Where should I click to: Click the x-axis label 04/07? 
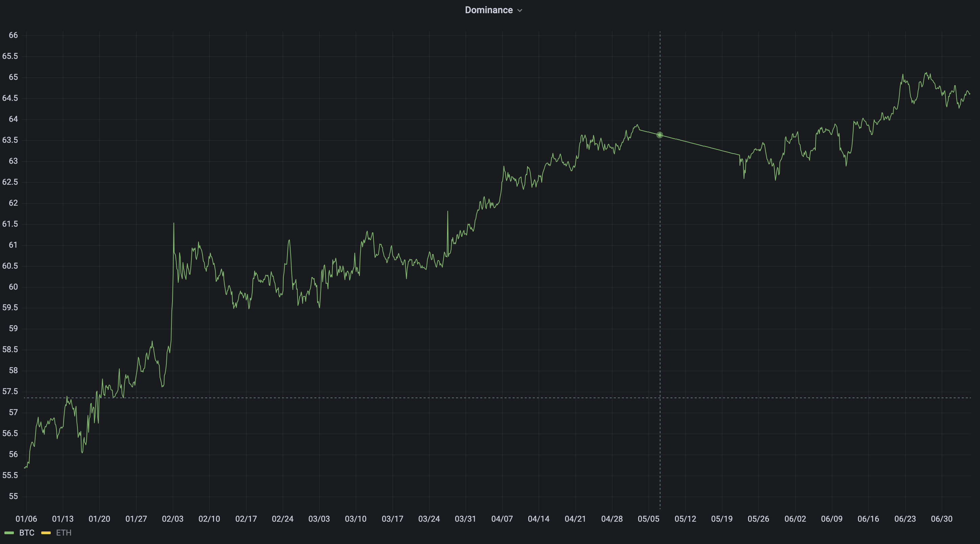tap(502, 519)
